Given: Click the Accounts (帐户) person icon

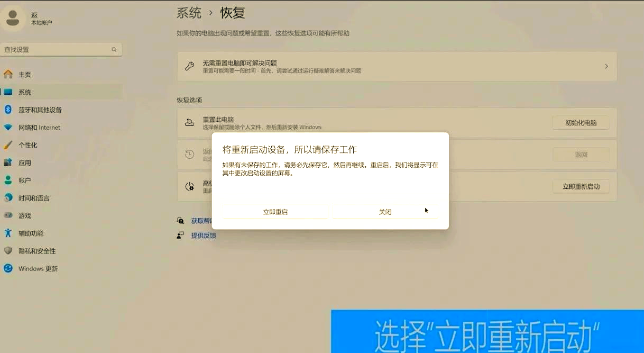Looking at the screenshot, I should 8,180.
